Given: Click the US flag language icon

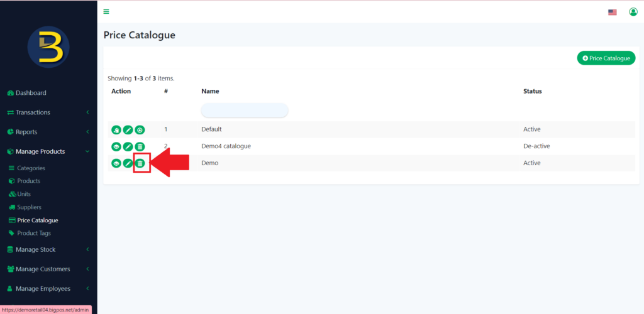Looking at the screenshot, I should 612,12.
